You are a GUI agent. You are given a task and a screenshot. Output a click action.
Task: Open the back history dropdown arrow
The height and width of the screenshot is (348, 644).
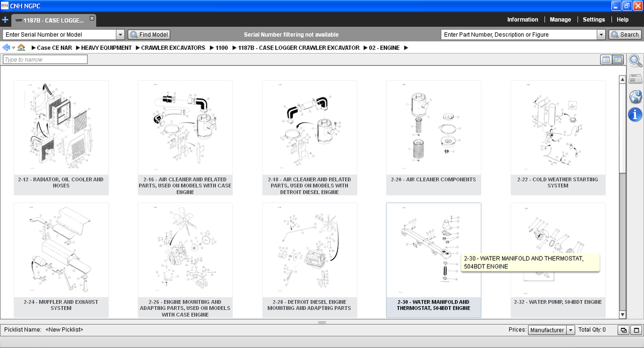point(14,48)
